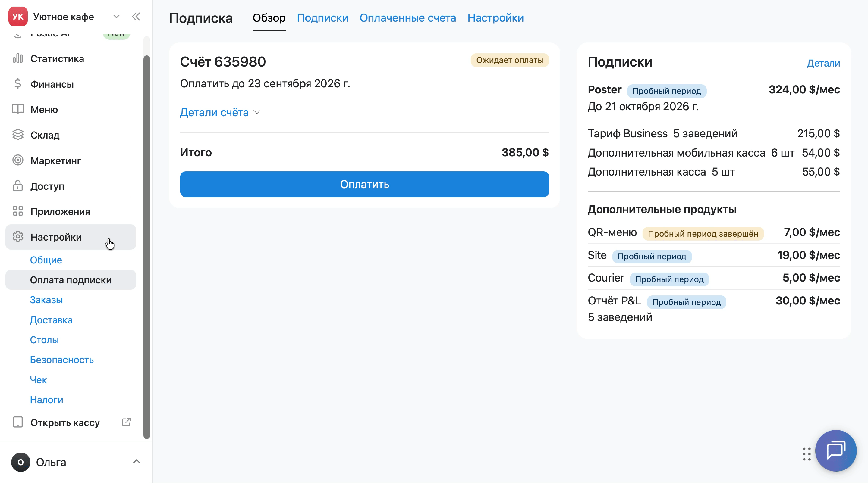
Task: Switch to the Обзор tab
Action: [269, 18]
